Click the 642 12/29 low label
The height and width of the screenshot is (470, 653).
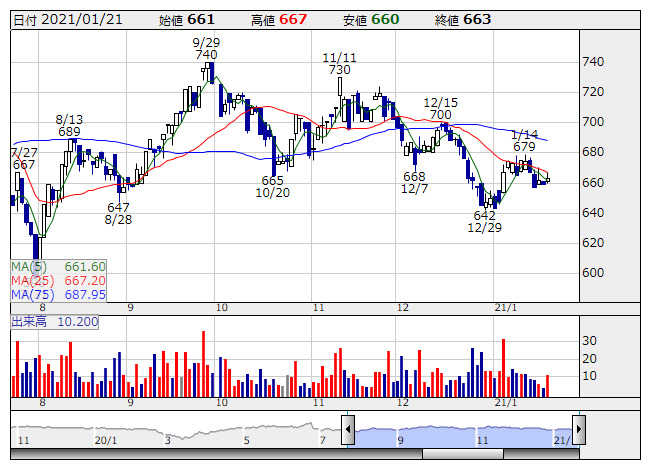[485, 221]
